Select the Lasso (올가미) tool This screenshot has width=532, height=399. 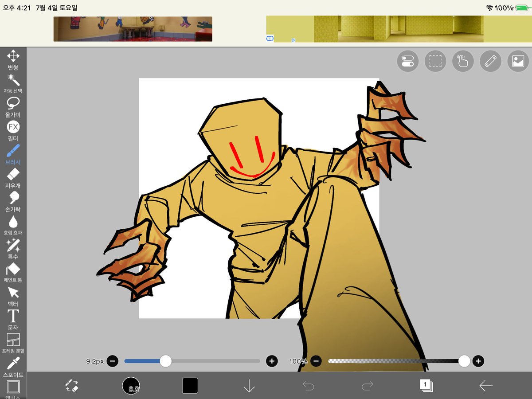13,107
